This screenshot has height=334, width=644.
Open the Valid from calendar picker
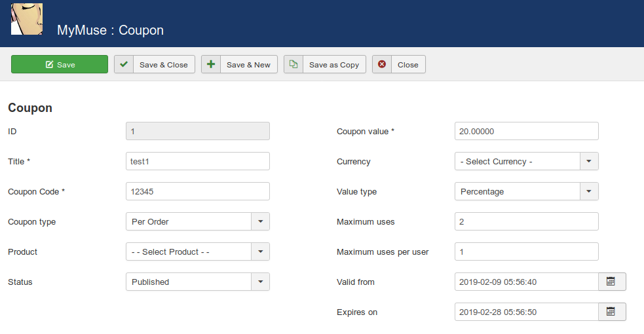point(612,282)
